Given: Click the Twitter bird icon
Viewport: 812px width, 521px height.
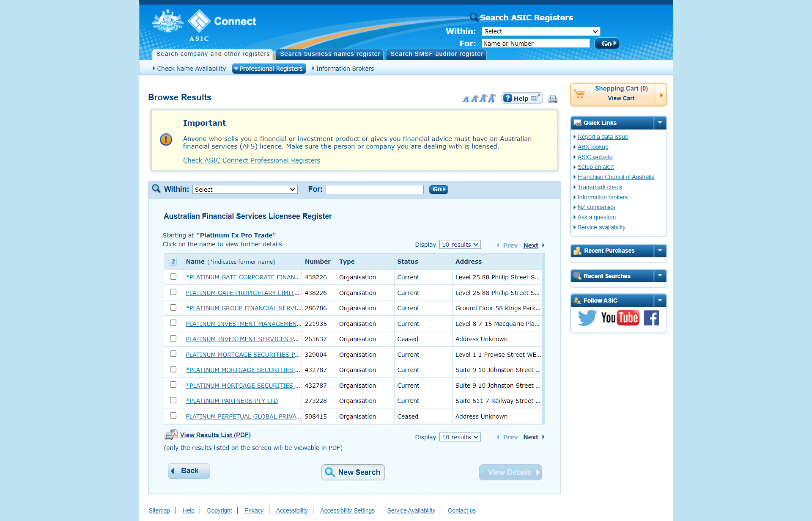Looking at the screenshot, I should (x=587, y=318).
